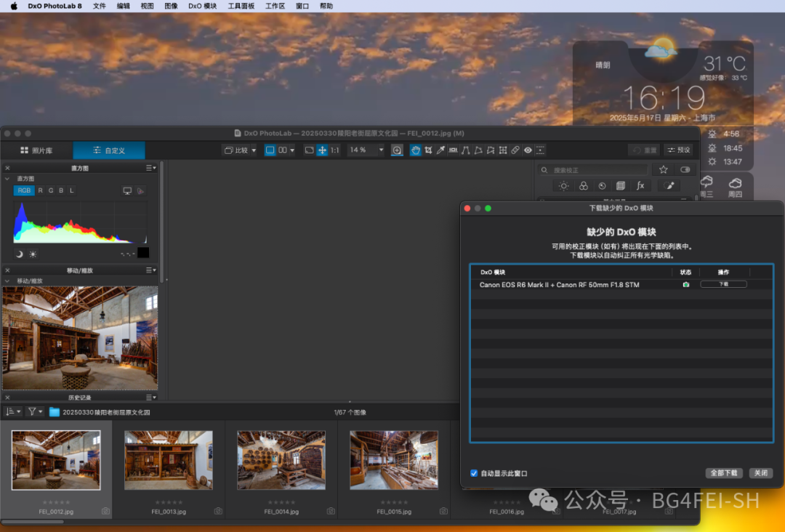Toggle highlight clipping sun icon
785x532 pixels.
(33, 254)
